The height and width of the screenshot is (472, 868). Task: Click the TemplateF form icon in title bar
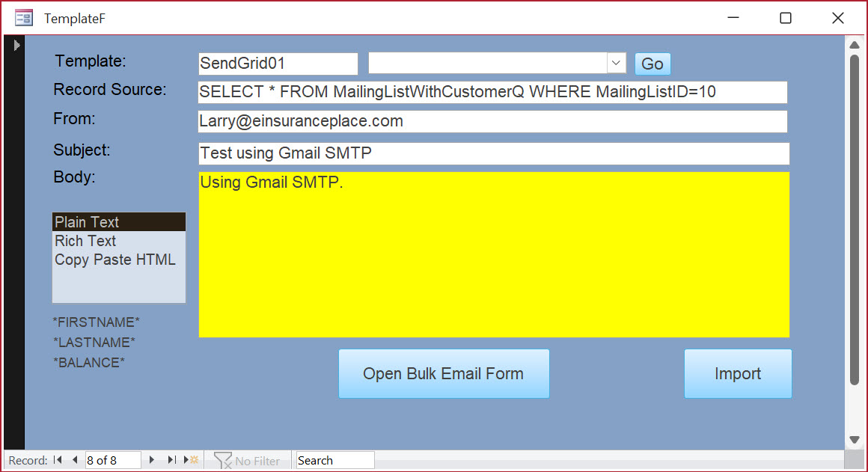(x=24, y=18)
